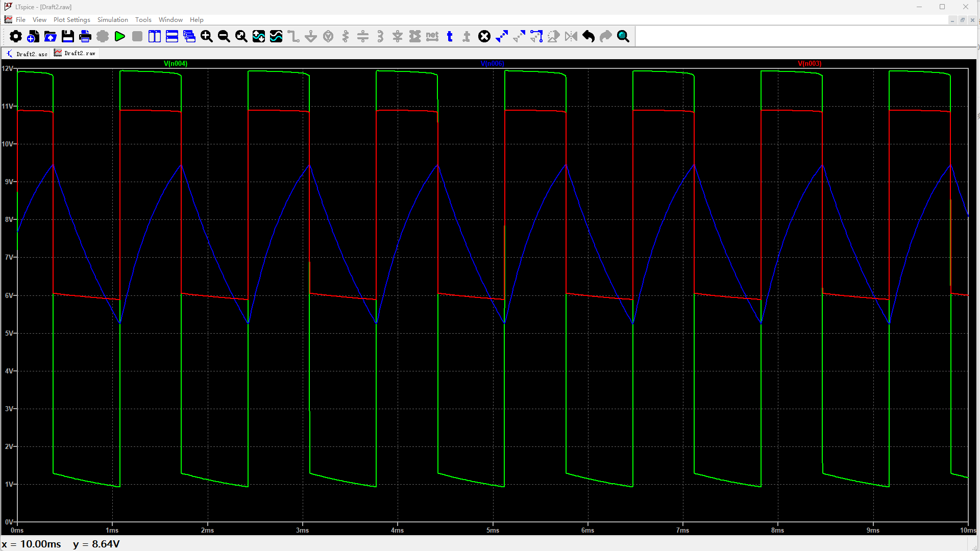
Task: Tile windows vertically
Action: tap(155, 36)
